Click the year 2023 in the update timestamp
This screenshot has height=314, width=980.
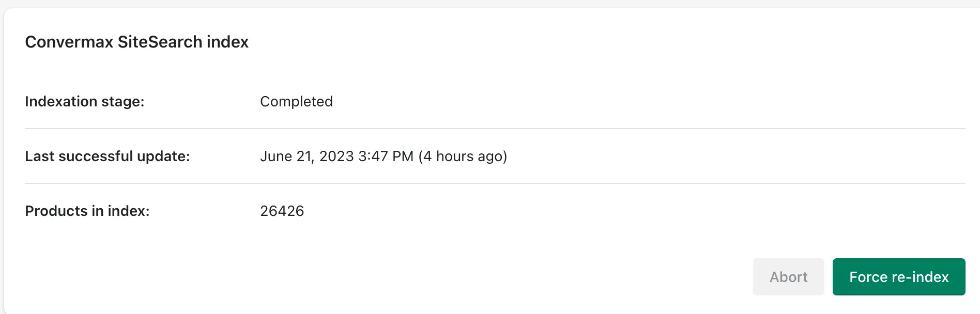coord(336,156)
